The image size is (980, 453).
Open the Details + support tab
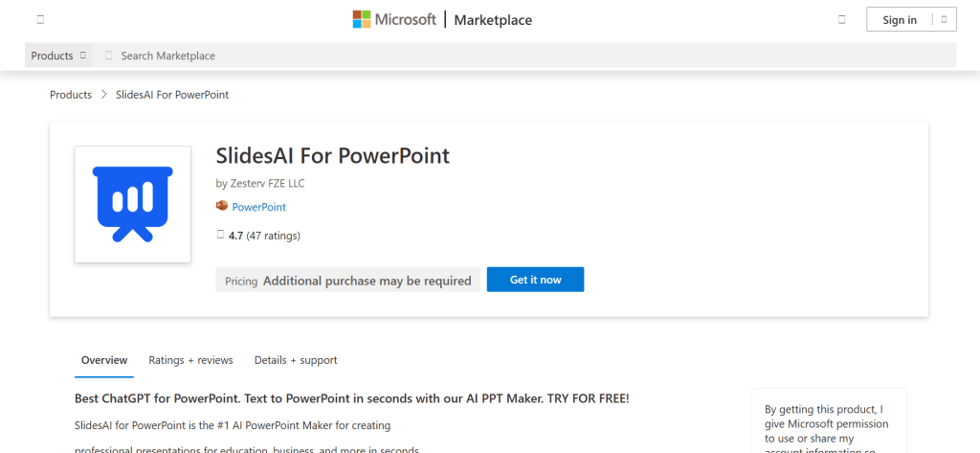click(x=296, y=360)
